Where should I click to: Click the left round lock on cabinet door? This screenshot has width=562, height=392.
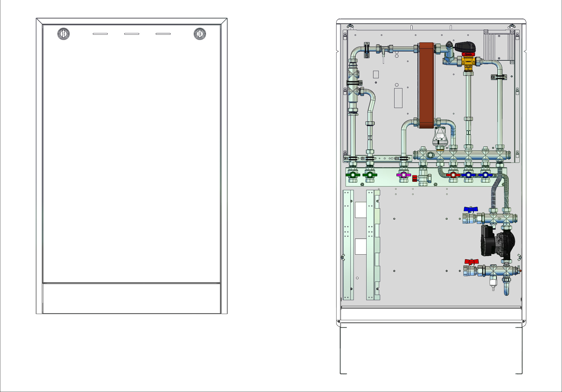pos(63,34)
